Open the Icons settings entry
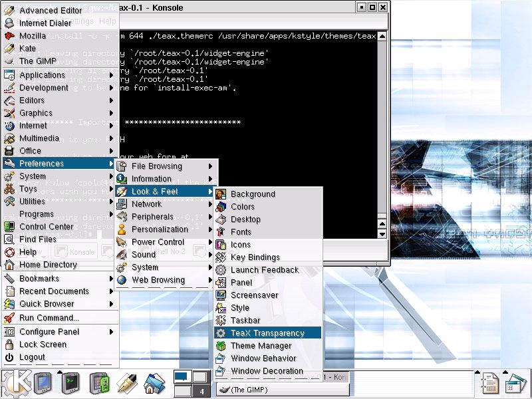The height and width of the screenshot is (399, 532). pos(268,245)
